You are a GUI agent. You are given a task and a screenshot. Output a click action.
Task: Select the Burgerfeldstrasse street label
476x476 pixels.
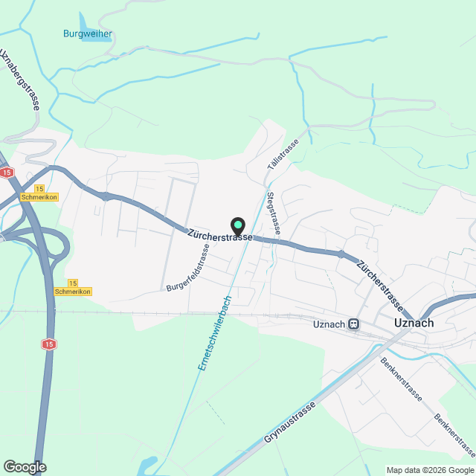188,268
